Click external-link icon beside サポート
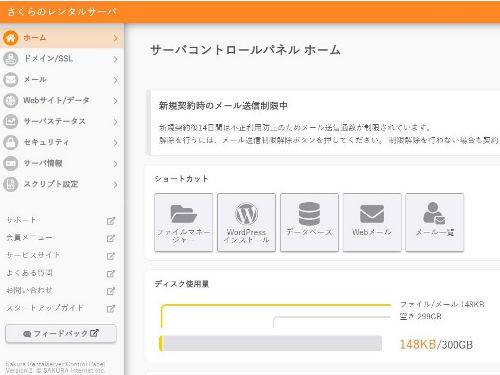Viewport: 500px width, 375px height. 111,221
